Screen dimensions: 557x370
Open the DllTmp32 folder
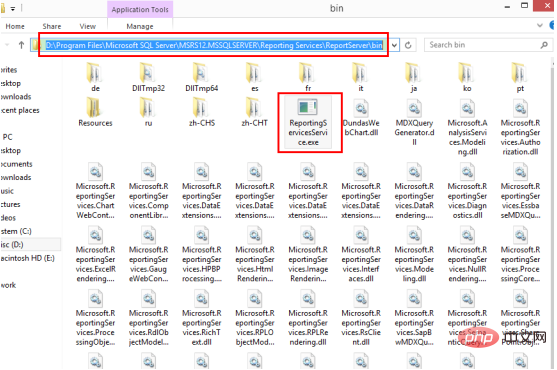coord(148,77)
